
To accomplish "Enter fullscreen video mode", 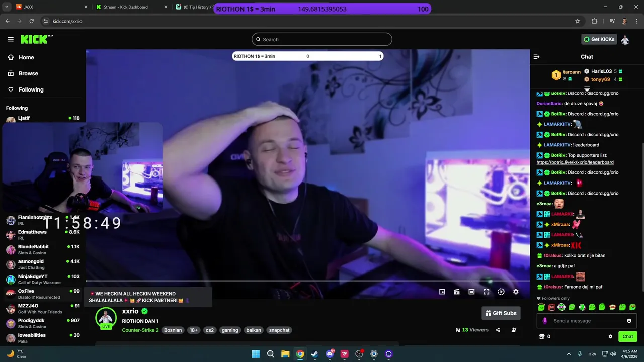I will point(487,292).
